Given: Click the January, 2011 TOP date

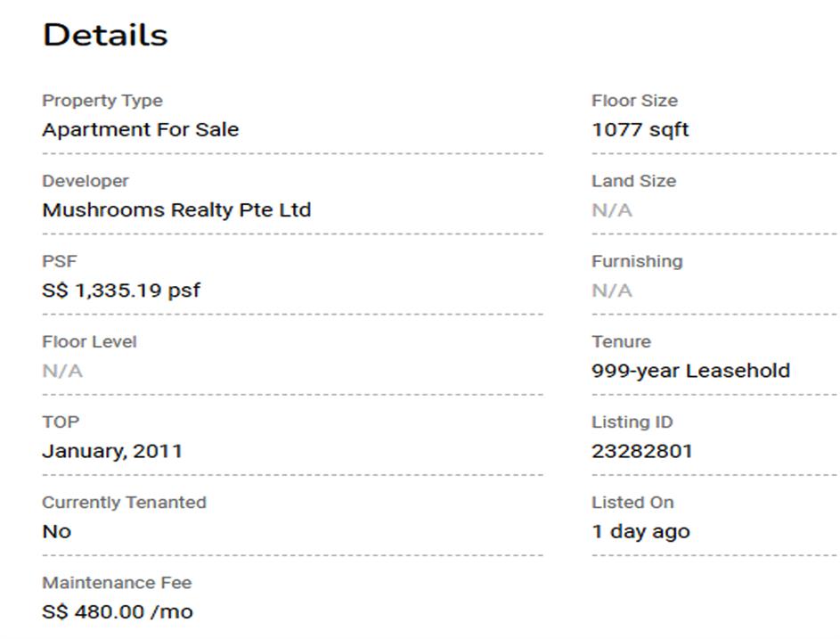Looking at the screenshot, I should (x=112, y=451).
